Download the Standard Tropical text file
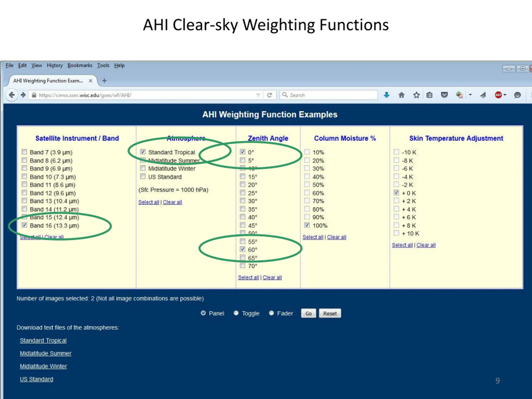The image size is (532, 399). tap(43, 340)
